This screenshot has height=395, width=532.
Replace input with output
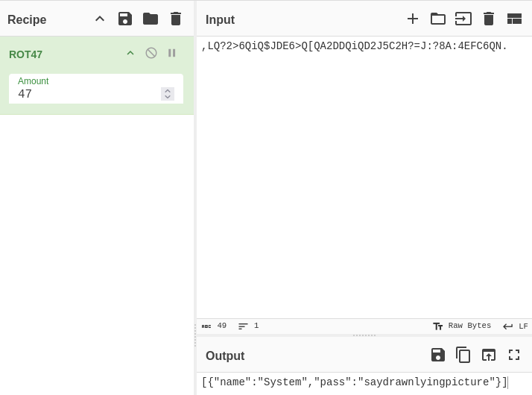click(x=489, y=355)
